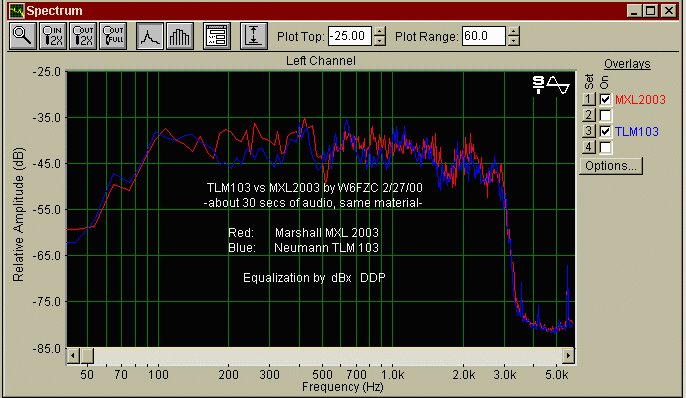Set overlay slot 1
This screenshot has width=686, height=398.
[x=588, y=99]
